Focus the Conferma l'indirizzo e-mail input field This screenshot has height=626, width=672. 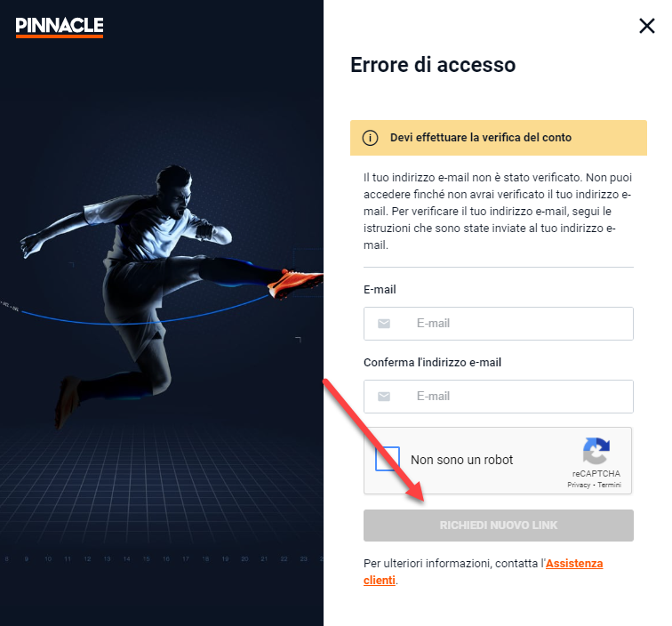point(499,397)
